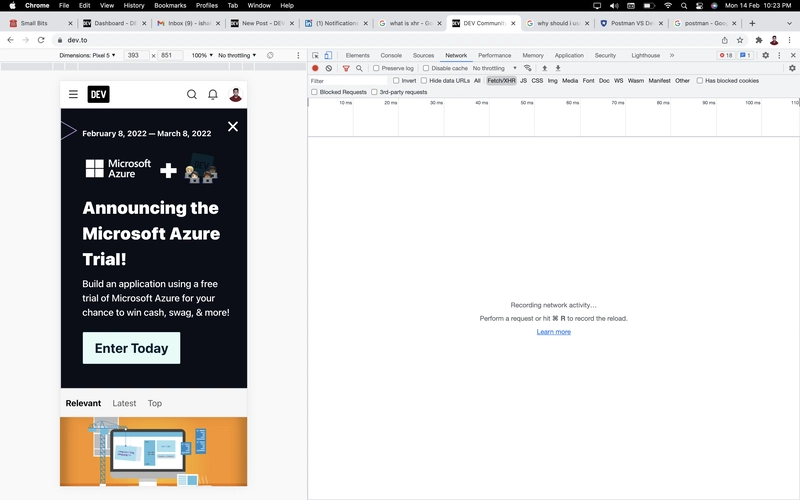
Task: Check Blocked Requests
Action: coord(314,92)
